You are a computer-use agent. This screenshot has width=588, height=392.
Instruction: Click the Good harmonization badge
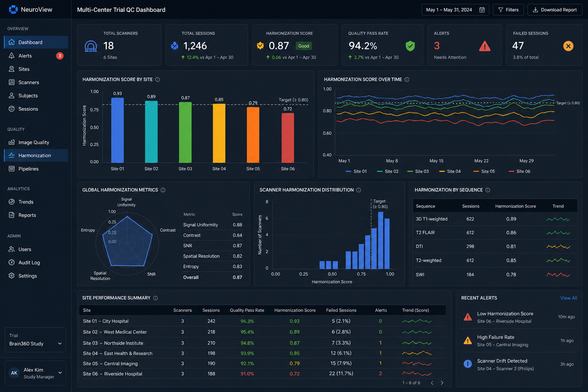click(x=304, y=46)
